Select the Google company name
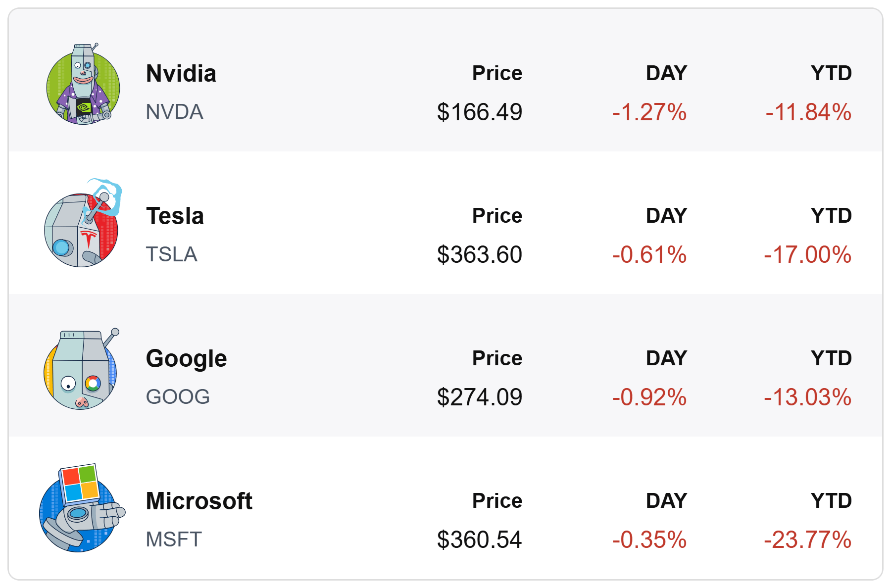This screenshot has height=588, width=891. point(186,358)
